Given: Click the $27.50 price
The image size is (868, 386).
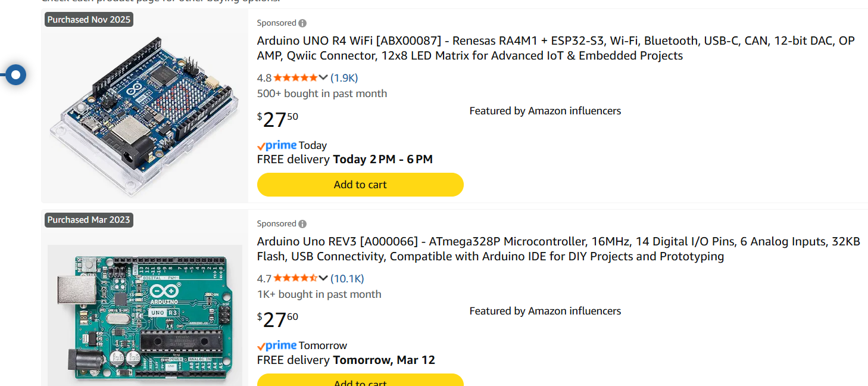Looking at the screenshot, I should click(277, 119).
